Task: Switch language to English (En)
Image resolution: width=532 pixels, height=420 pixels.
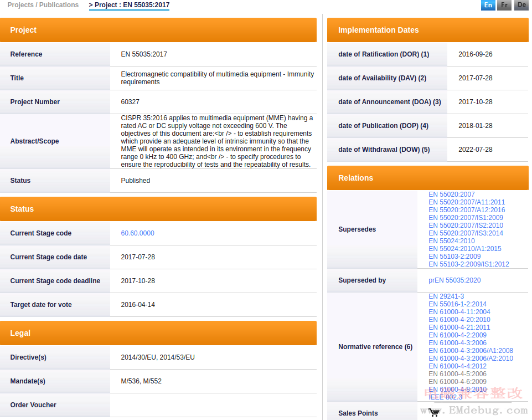Action: (x=488, y=5)
